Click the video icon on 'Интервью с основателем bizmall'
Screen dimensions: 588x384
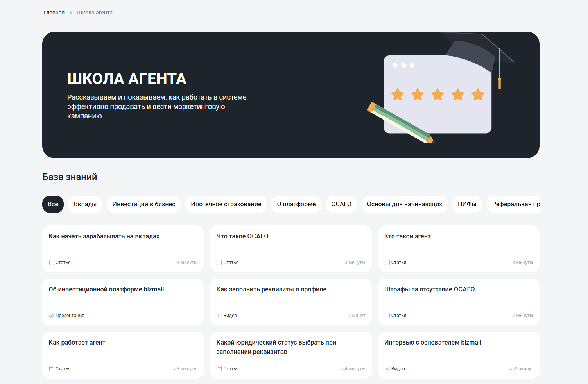[387, 368]
